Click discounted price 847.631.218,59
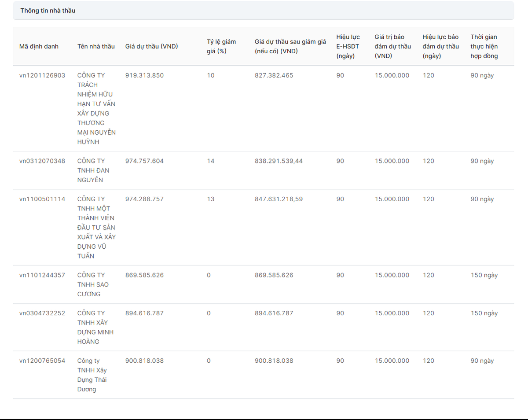This screenshot has height=420, width=528. click(279, 199)
